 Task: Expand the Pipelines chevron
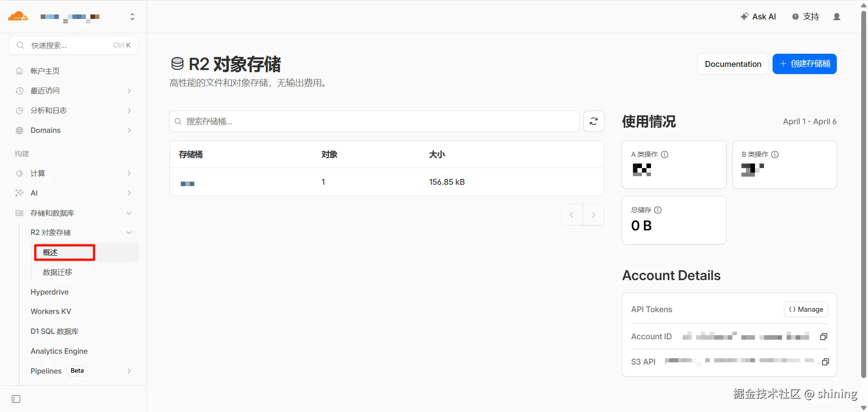(x=129, y=371)
